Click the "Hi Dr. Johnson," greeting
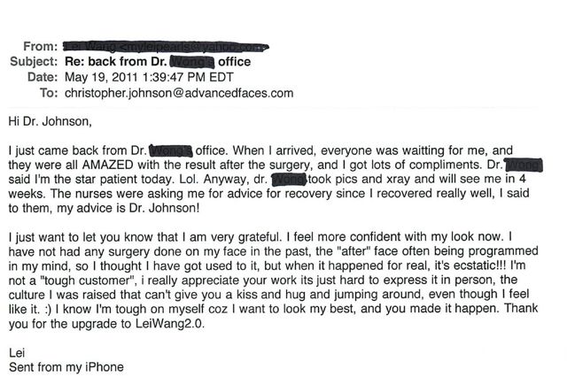 click(x=50, y=121)
